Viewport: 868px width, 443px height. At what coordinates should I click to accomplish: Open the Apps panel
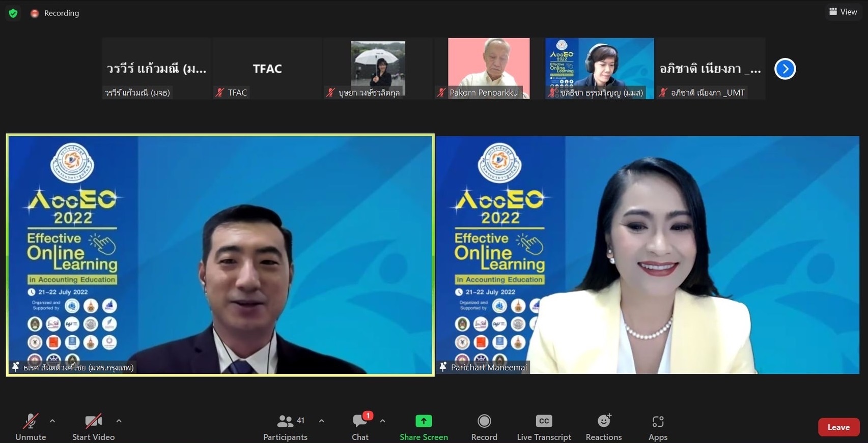click(x=658, y=427)
